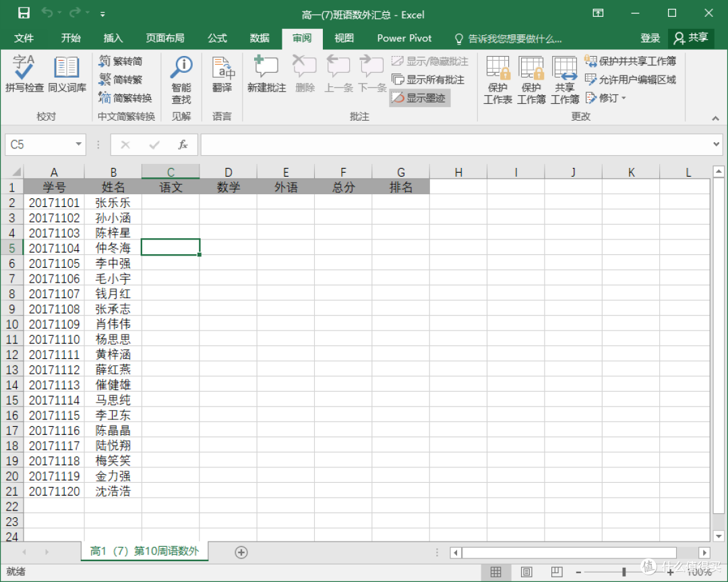The width and height of the screenshot is (728, 582).
Task: Switch to the Power Pivot tab
Action: click(404, 38)
